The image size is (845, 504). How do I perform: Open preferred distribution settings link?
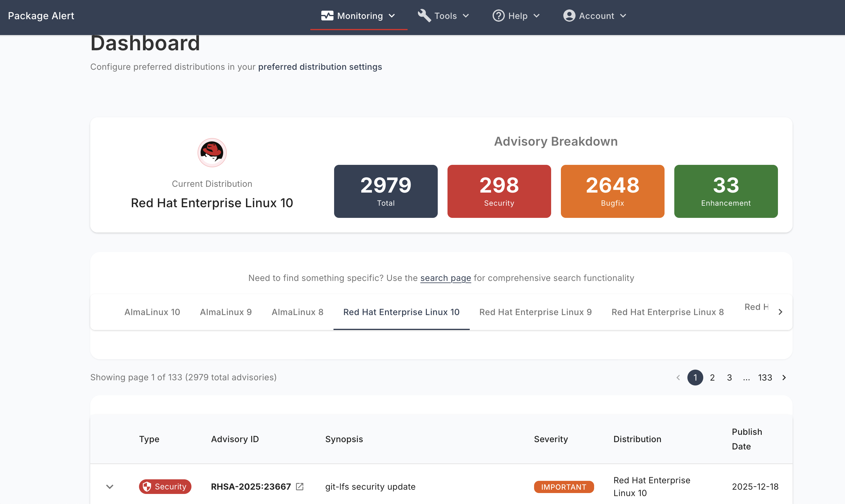click(320, 66)
